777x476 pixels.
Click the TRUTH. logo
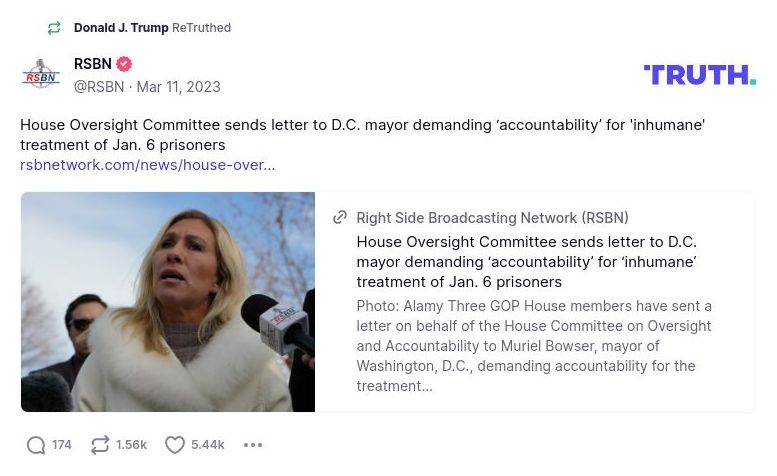coord(699,75)
